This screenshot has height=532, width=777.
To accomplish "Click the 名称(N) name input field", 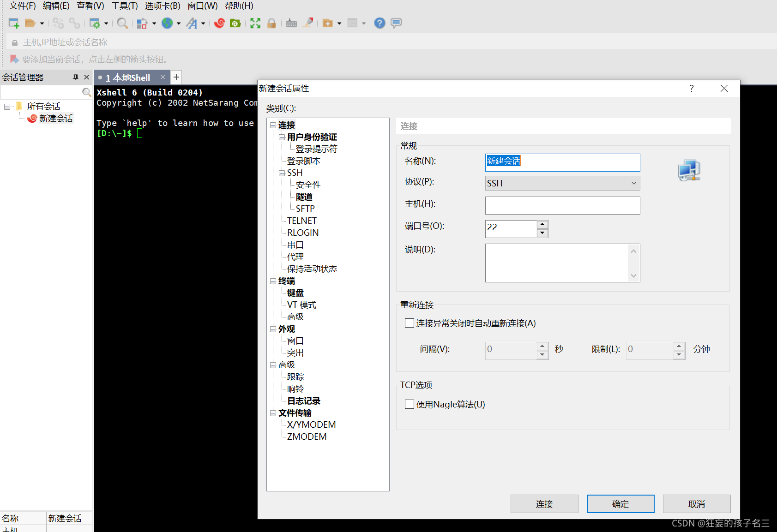I will click(x=562, y=162).
